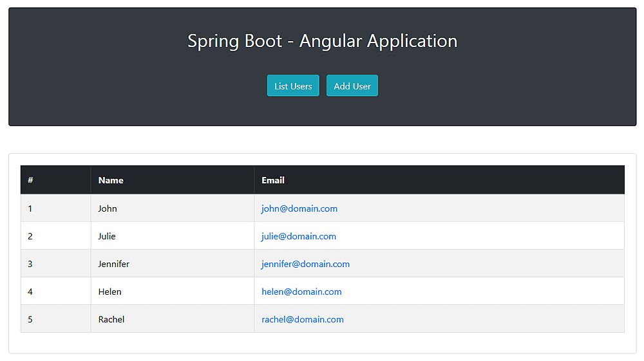Select the name cell John

[108, 208]
